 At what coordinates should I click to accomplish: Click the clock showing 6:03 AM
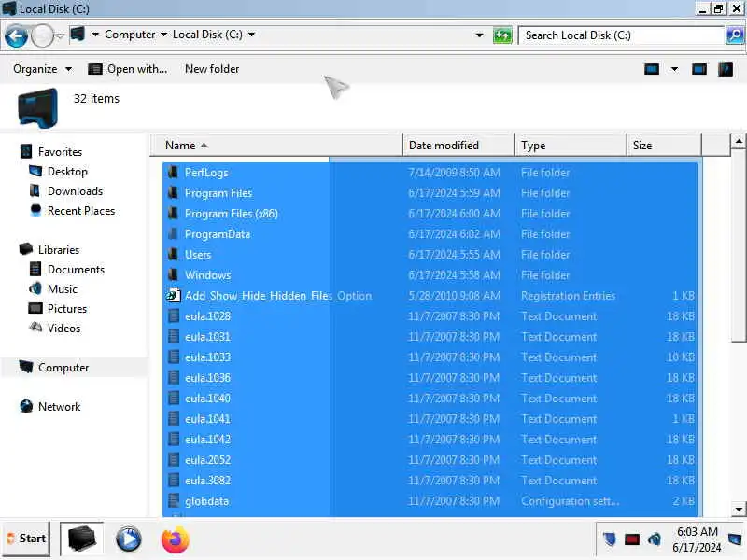coord(697,531)
